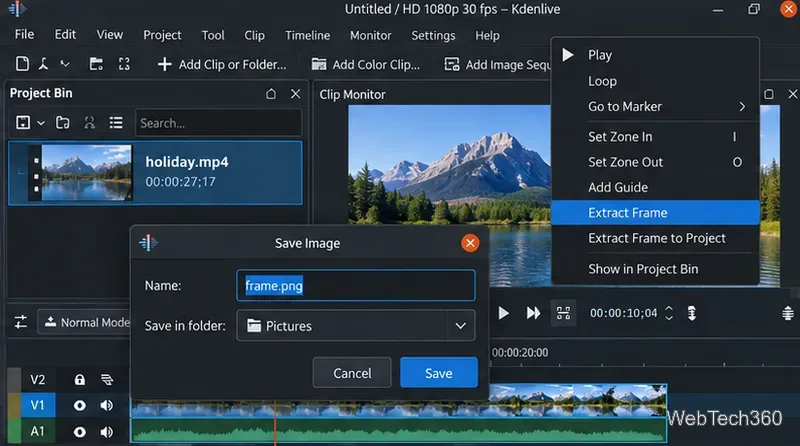Open the Help menu
This screenshot has width=800, height=446.
(487, 35)
